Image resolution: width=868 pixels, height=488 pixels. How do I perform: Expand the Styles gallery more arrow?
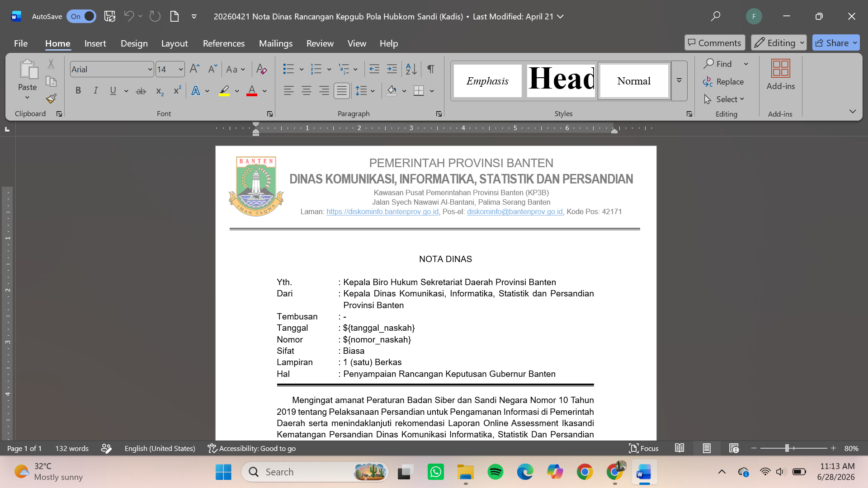(x=679, y=80)
